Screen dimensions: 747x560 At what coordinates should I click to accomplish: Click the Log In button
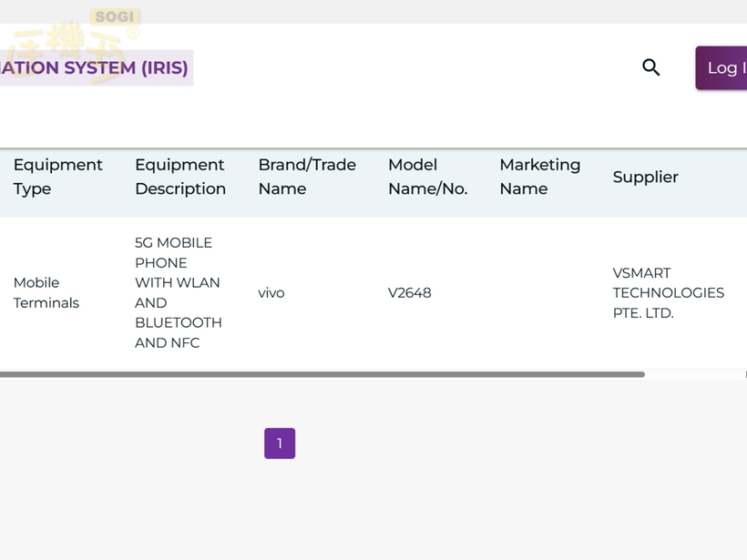[721, 68]
